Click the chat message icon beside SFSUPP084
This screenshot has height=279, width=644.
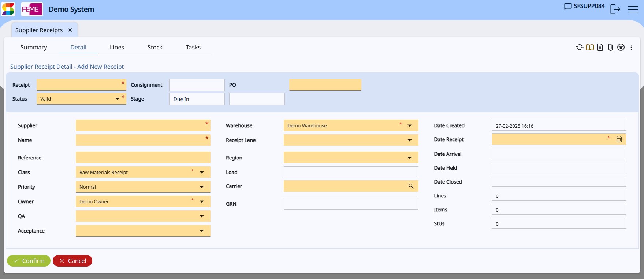coord(567,6)
